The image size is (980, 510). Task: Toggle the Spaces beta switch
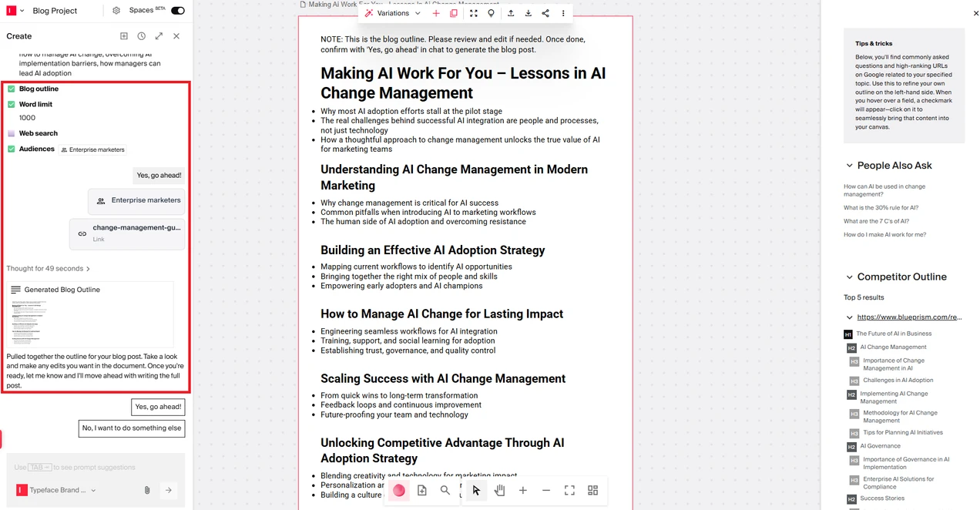click(x=178, y=11)
